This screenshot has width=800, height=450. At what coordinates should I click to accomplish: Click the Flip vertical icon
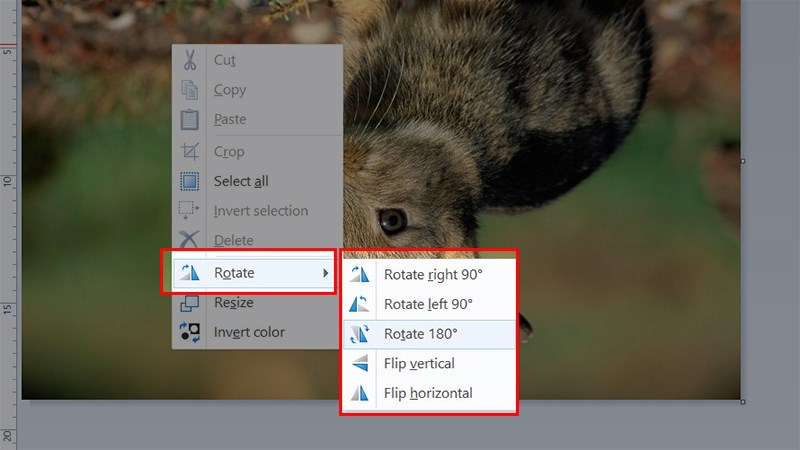pos(360,363)
